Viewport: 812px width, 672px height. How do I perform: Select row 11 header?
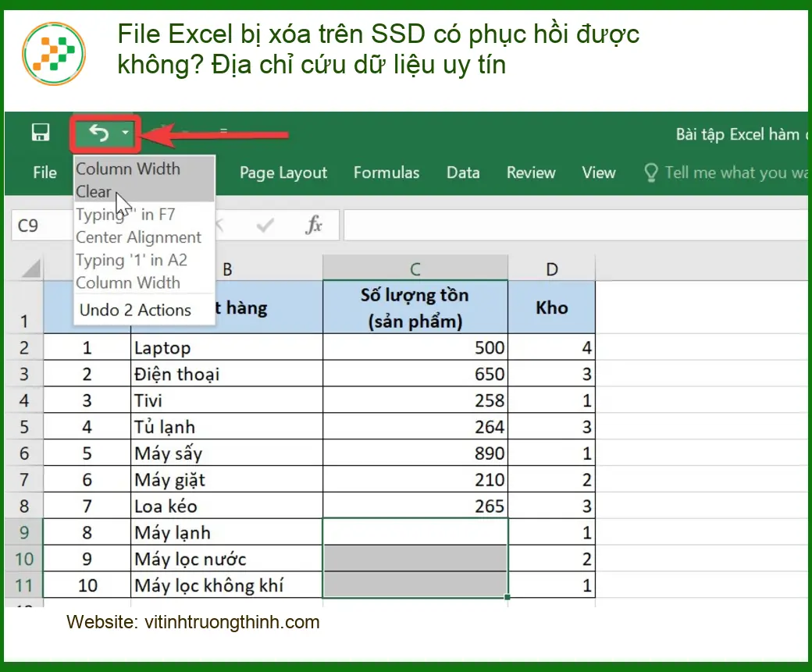tap(24, 585)
